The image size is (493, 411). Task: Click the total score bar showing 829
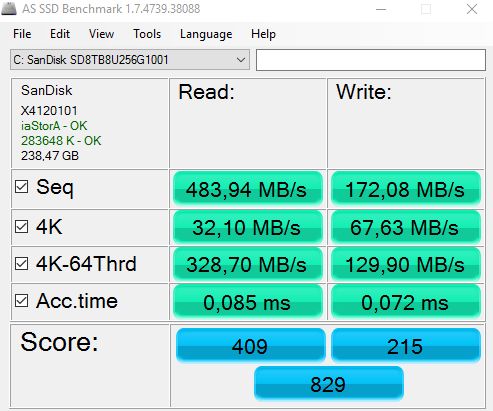point(329,383)
